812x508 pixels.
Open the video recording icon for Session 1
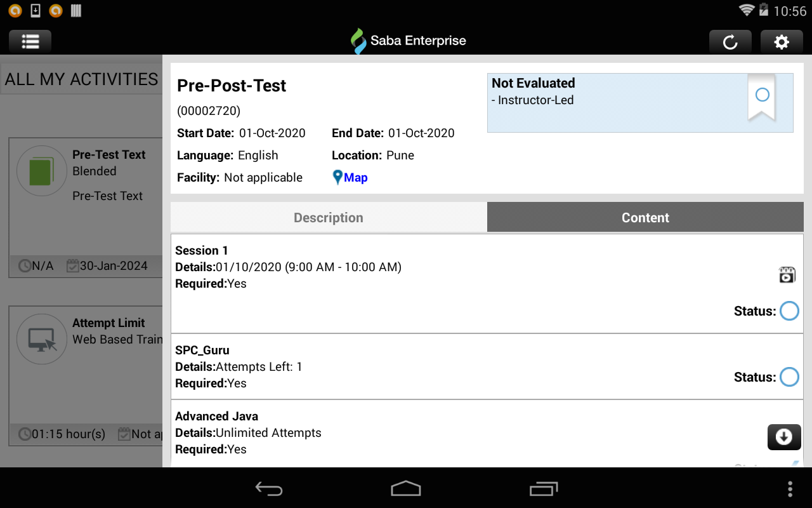pos(787,274)
